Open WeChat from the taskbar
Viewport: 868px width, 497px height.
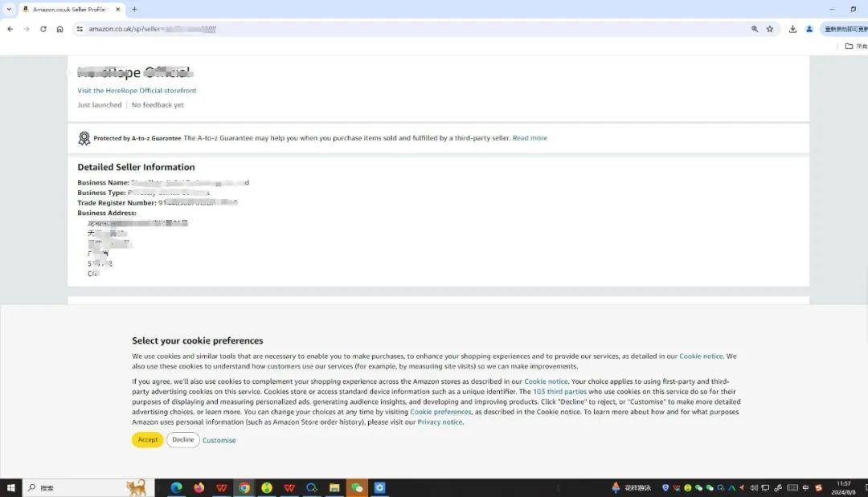(357, 487)
